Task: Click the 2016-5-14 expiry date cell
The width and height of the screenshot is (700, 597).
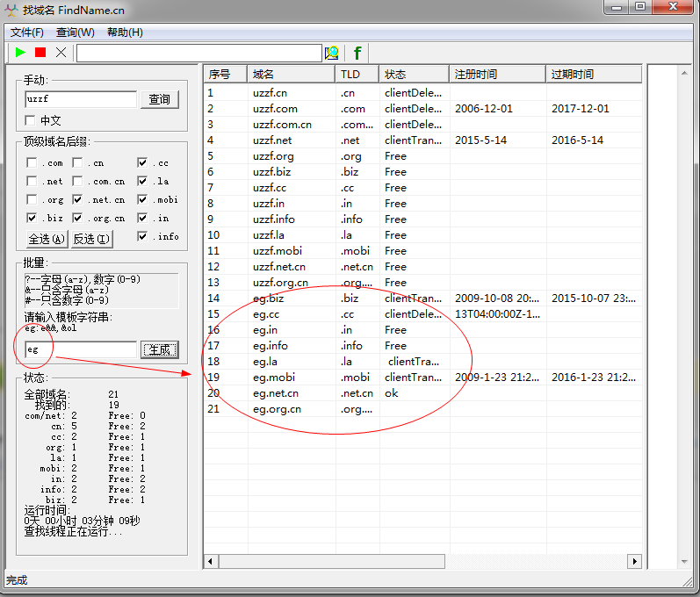Action: [x=577, y=140]
